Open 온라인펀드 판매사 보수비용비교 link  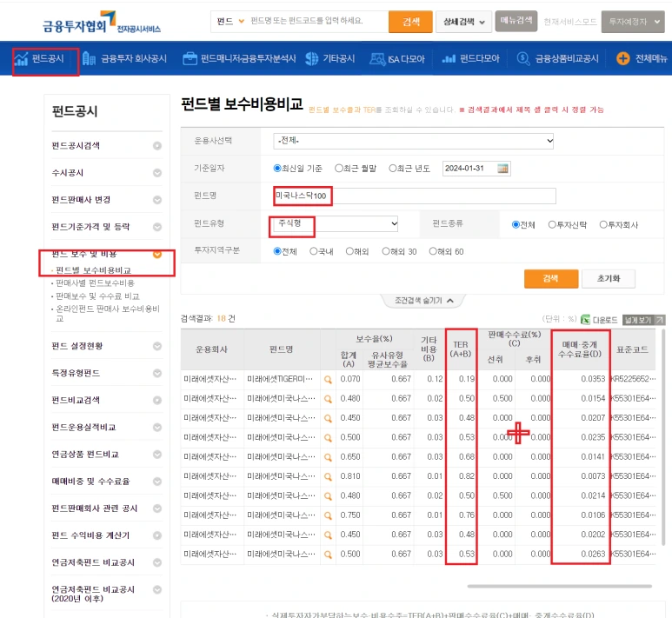[x=108, y=313]
